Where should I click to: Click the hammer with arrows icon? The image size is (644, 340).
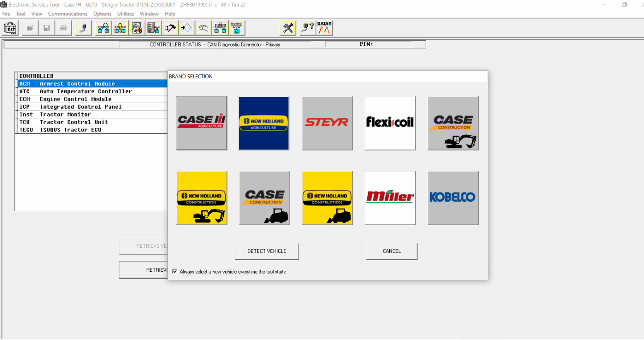tap(170, 28)
